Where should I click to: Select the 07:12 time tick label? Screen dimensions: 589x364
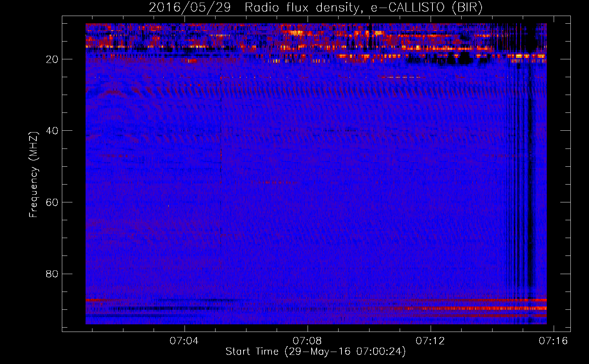pyautogui.click(x=430, y=341)
